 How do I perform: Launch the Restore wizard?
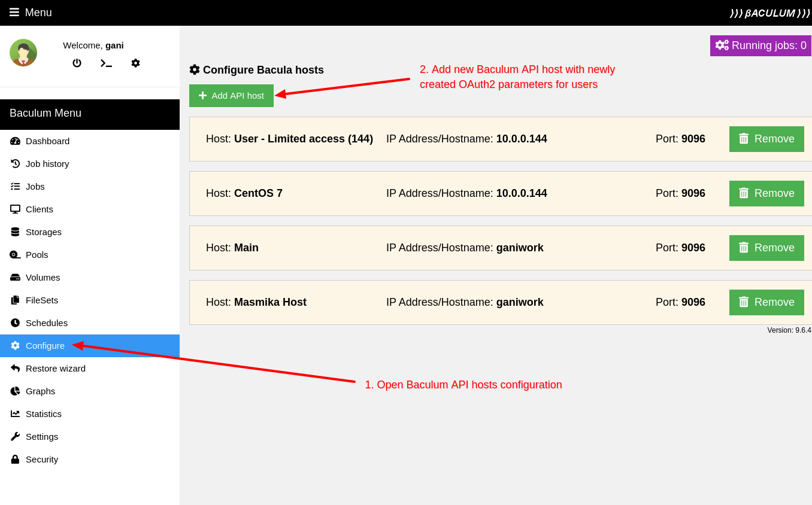(x=90, y=369)
